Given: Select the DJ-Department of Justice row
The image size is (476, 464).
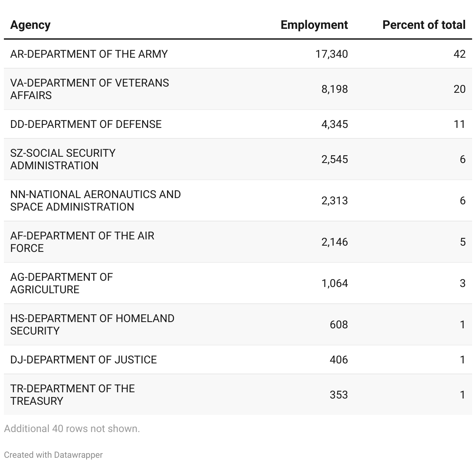Looking at the screenshot, I should tap(83, 360).
